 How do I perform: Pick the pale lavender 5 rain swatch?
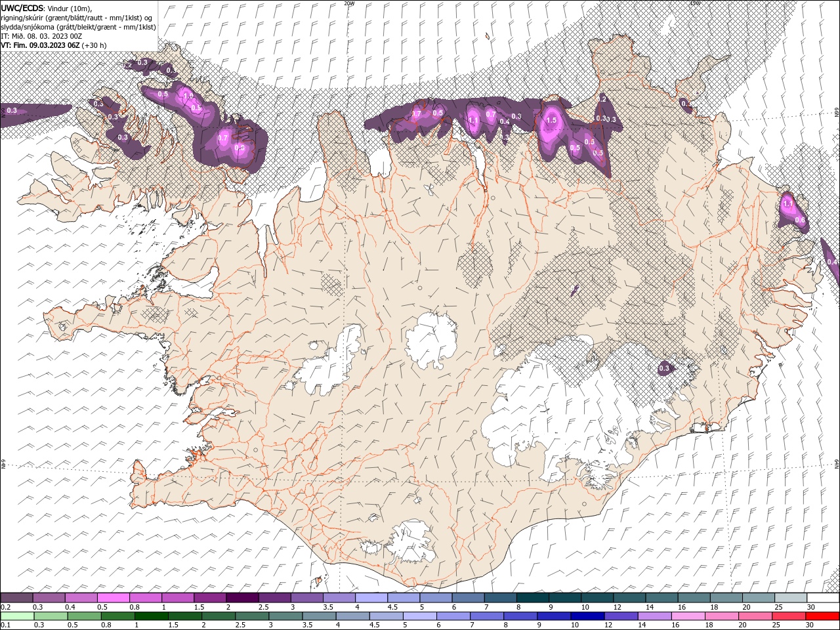pos(420,616)
